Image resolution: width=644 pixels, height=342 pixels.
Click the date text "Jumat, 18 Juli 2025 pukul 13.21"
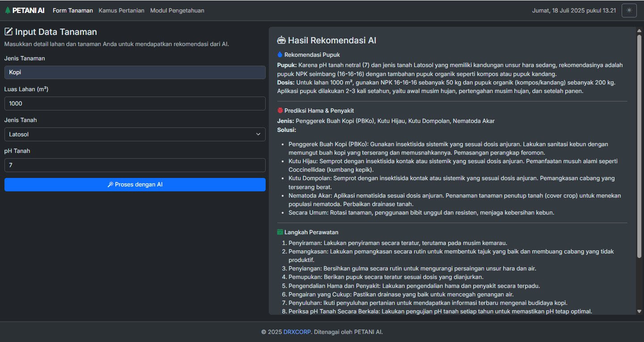click(574, 10)
